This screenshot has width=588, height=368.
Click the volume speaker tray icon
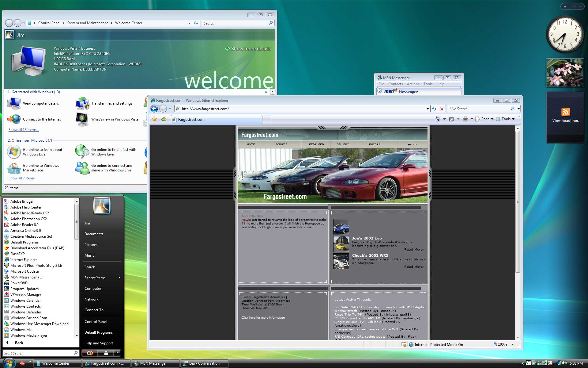click(564, 363)
